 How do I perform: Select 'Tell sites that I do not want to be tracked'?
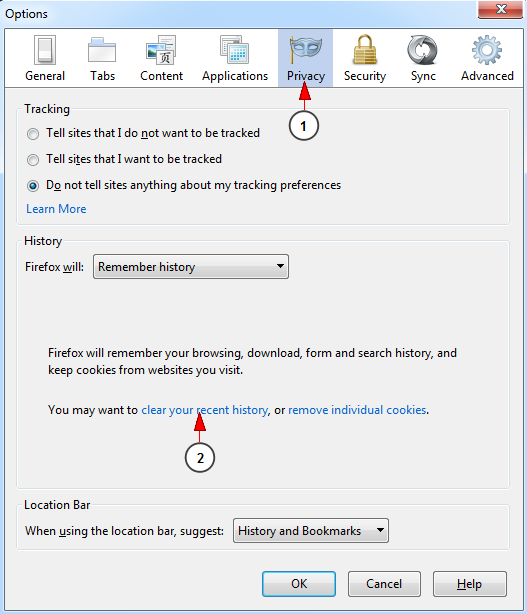[33, 134]
